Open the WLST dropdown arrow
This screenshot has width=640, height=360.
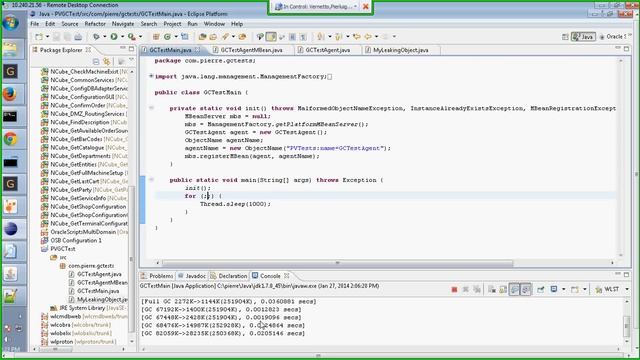point(627,289)
